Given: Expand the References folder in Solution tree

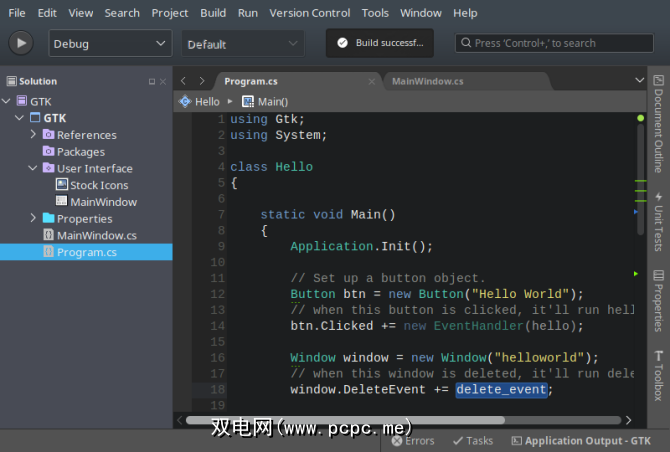Looking at the screenshot, I should (33, 135).
